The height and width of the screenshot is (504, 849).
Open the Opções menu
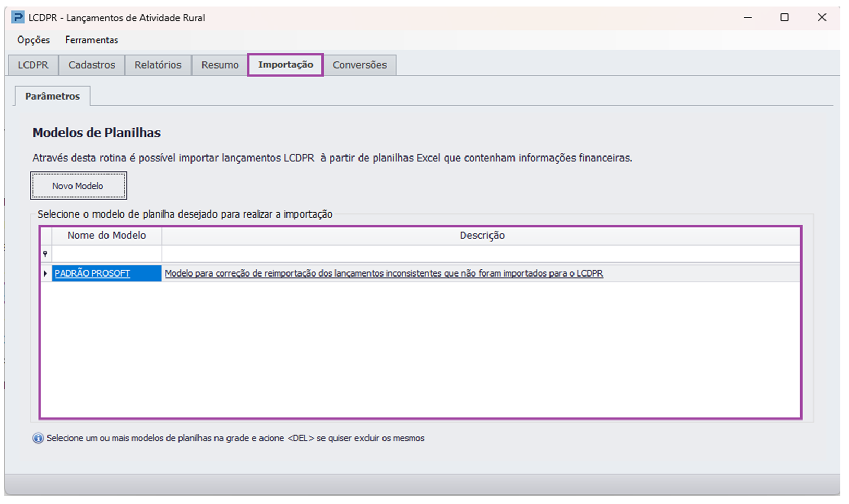tap(33, 40)
